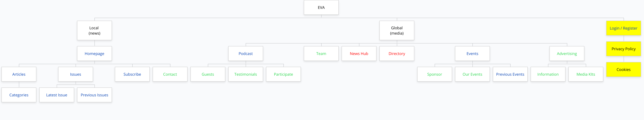Image resolution: width=644 pixels, height=120 pixels.
Task: Select the Subscribe node
Action: click(132, 74)
